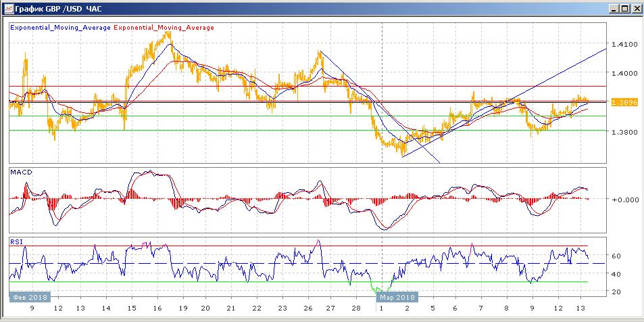This screenshot has height=322, width=644.
Task: Click date 16 on the time axis
Action: [x=157, y=308]
